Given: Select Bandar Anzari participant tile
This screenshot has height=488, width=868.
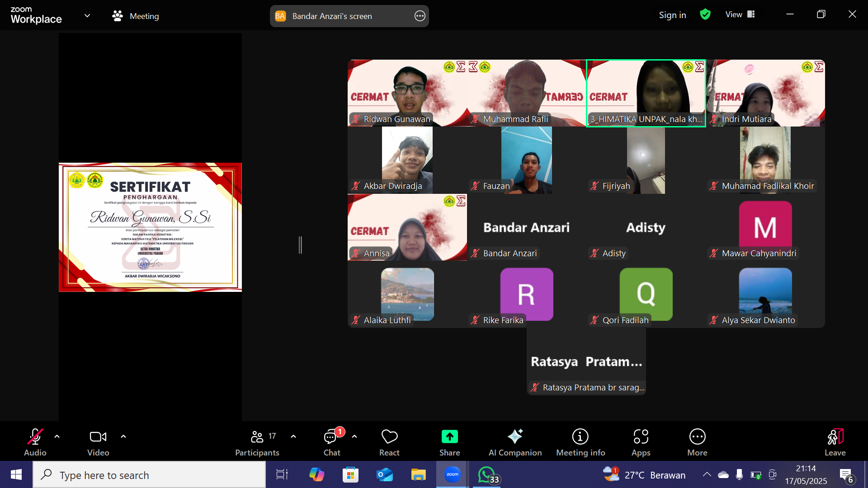Looking at the screenshot, I should click(527, 227).
